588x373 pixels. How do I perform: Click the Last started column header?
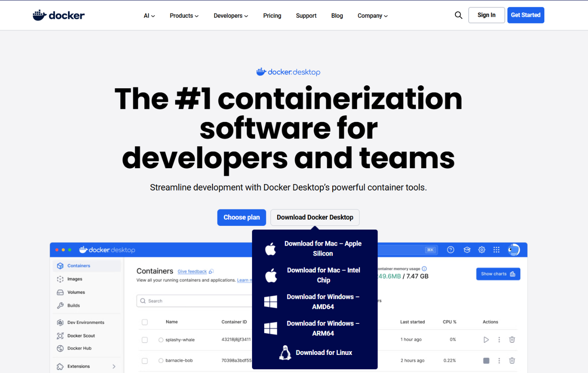point(412,322)
